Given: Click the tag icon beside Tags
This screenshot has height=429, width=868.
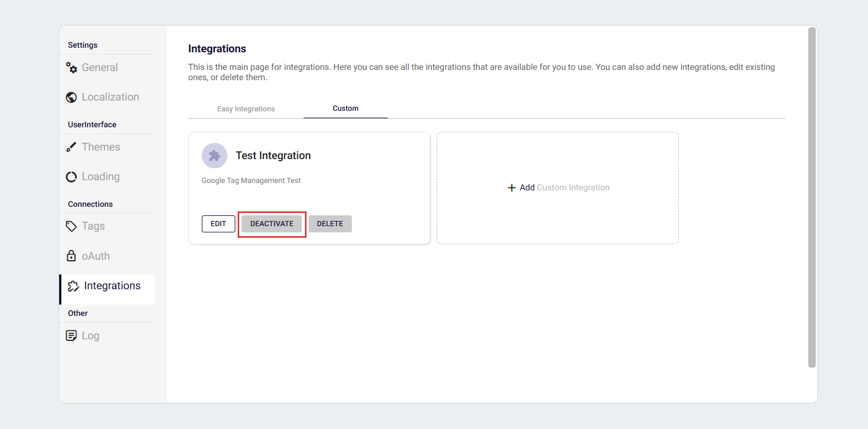Looking at the screenshot, I should pos(72,226).
